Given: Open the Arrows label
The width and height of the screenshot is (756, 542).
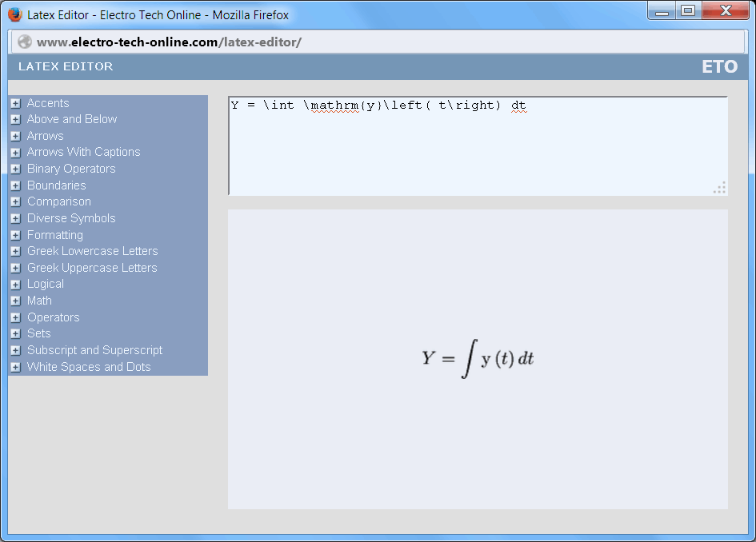Looking at the screenshot, I should 46,136.
